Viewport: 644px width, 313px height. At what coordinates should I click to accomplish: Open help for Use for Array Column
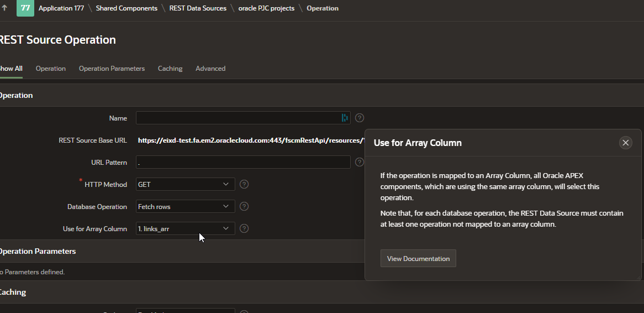(x=244, y=228)
